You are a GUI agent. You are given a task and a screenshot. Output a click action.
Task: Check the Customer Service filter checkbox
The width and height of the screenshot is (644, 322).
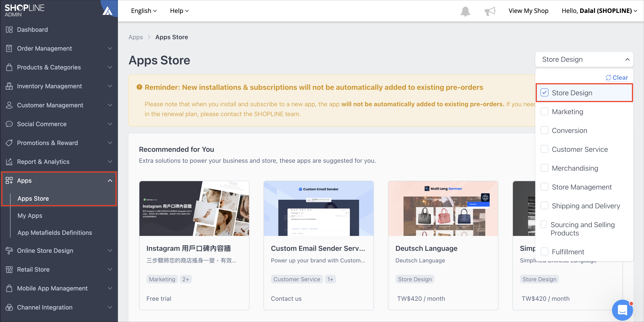point(544,149)
